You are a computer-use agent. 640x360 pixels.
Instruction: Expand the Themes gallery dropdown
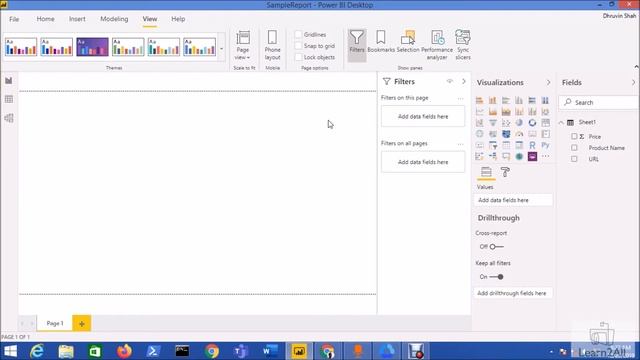click(x=222, y=49)
